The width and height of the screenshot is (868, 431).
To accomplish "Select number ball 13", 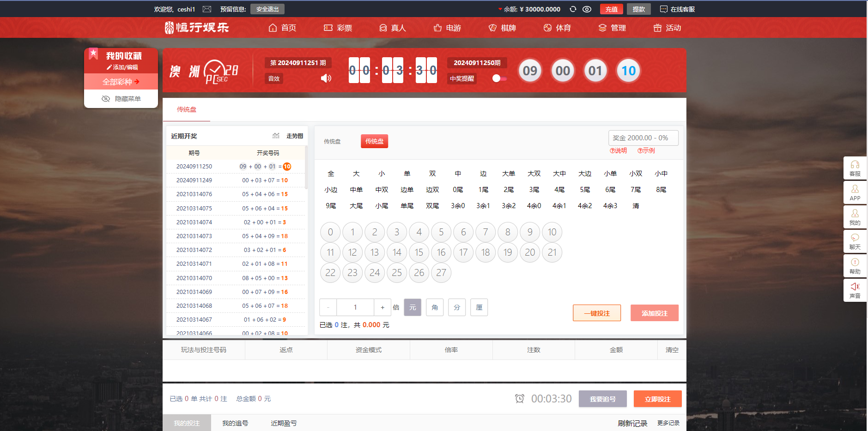I will [375, 252].
